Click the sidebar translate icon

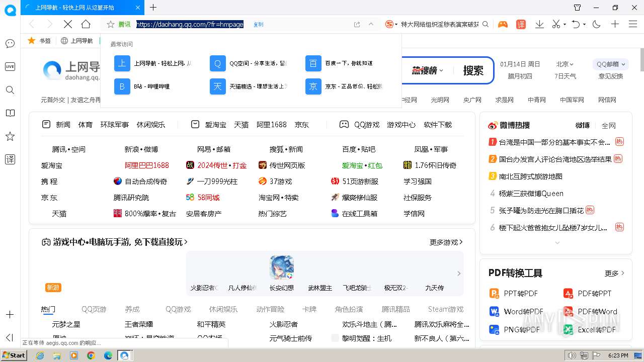[10, 159]
